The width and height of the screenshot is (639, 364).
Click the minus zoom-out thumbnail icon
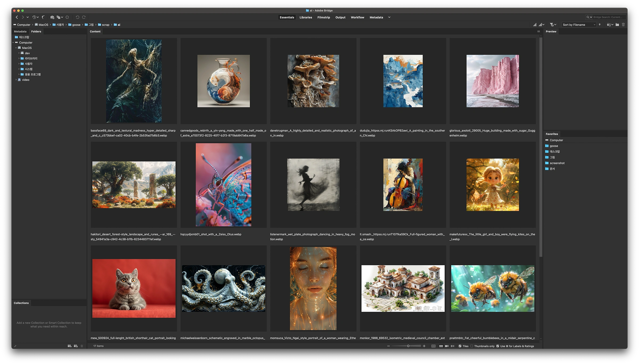click(x=388, y=346)
